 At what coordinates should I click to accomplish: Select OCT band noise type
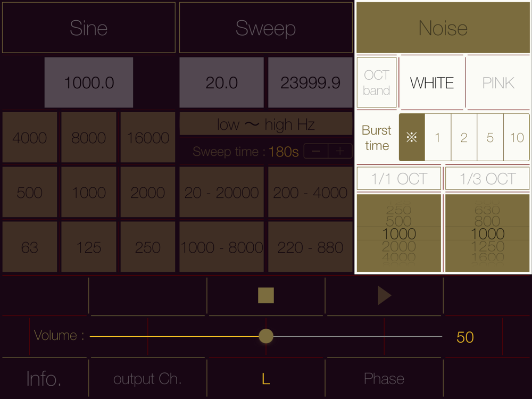pos(376,82)
